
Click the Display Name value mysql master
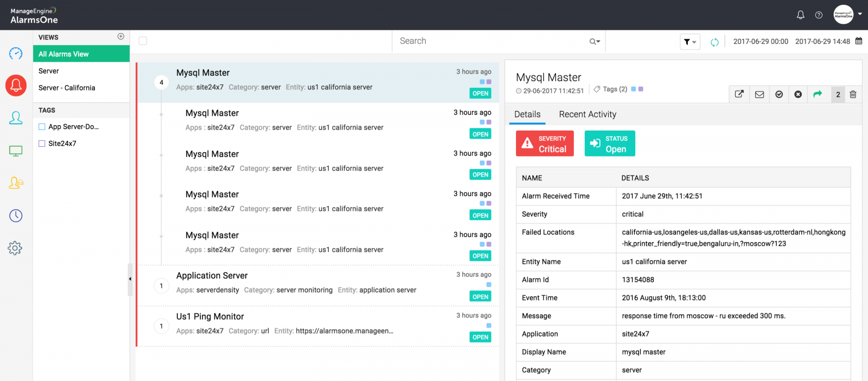pyautogui.click(x=643, y=352)
